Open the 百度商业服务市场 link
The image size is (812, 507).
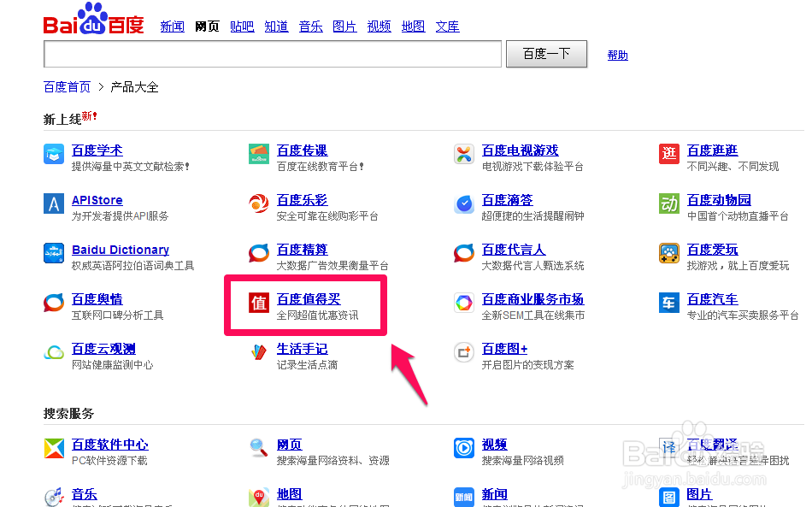(533, 299)
